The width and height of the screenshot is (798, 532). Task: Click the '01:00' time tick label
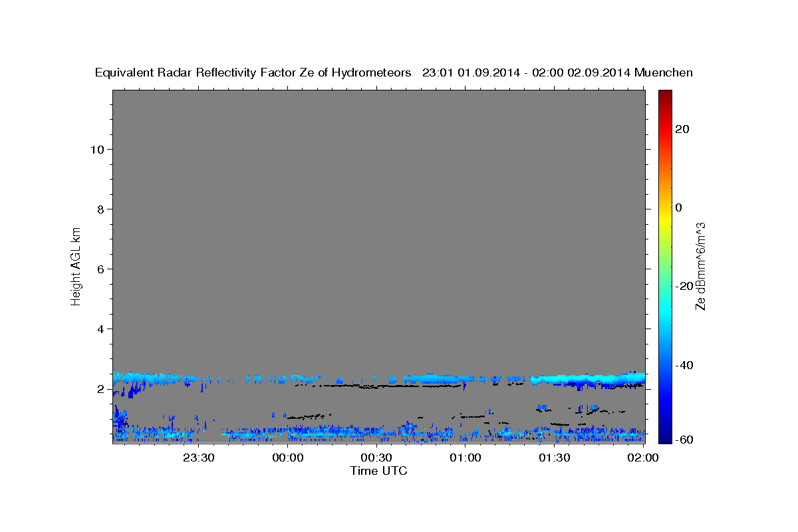[465, 458]
